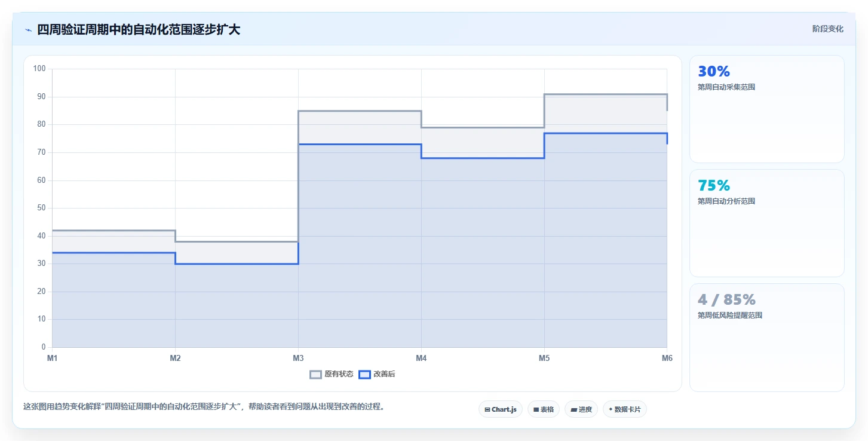
Task: Click the Chart.js tag chip
Action: pyautogui.click(x=501, y=409)
